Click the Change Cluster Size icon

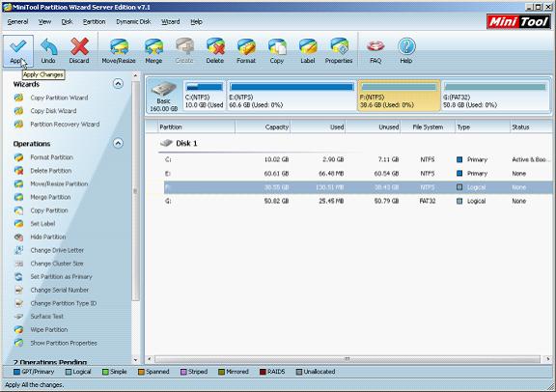[18, 264]
